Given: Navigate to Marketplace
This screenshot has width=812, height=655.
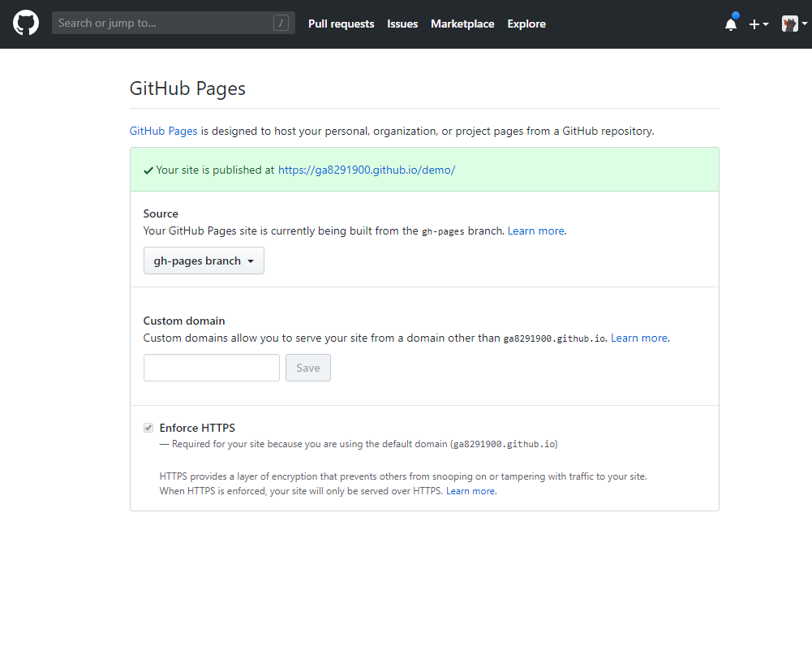Looking at the screenshot, I should pyautogui.click(x=462, y=24).
